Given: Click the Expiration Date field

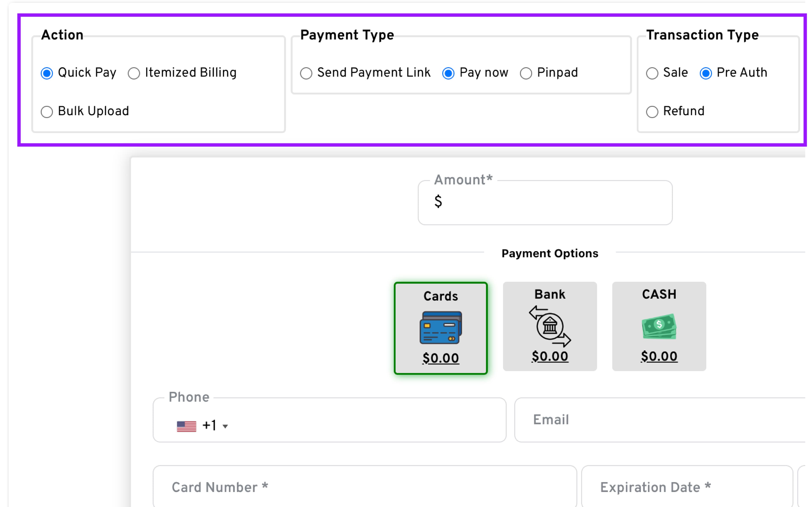Looking at the screenshot, I should pos(687,487).
